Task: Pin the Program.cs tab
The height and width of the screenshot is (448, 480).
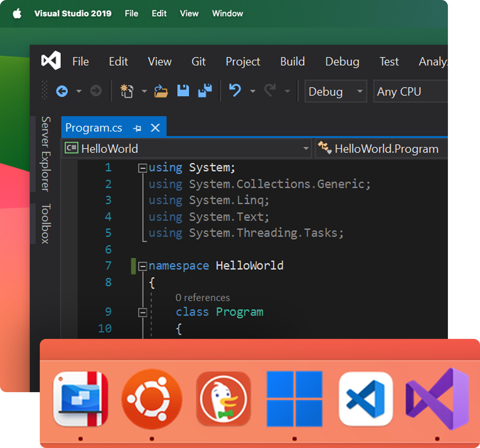Action: tap(138, 128)
